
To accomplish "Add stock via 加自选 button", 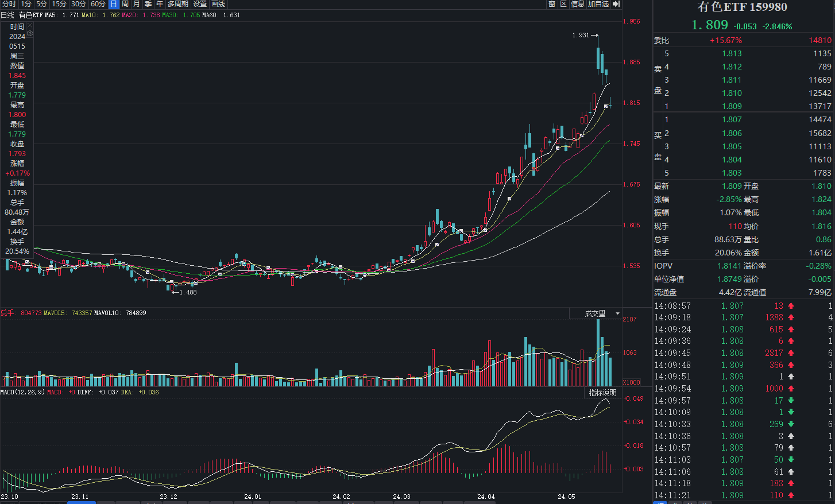I will [x=598, y=4].
